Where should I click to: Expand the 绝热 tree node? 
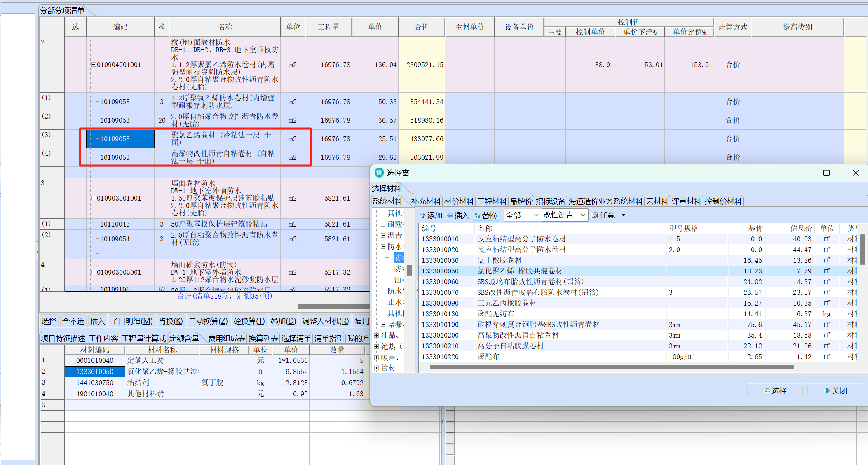click(x=376, y=346)
